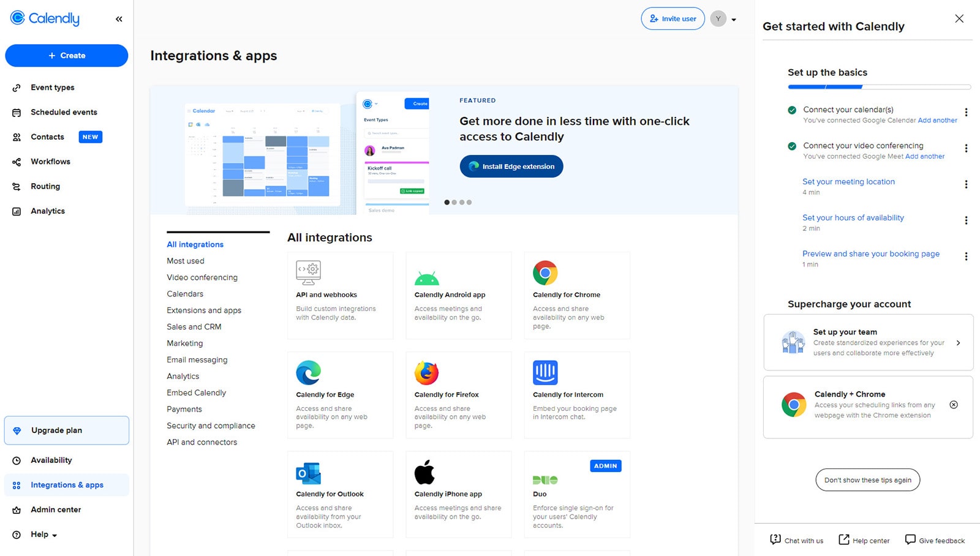980x556 pixels.
Task: Click the Admin center crown icon
Action: point(17,510)
